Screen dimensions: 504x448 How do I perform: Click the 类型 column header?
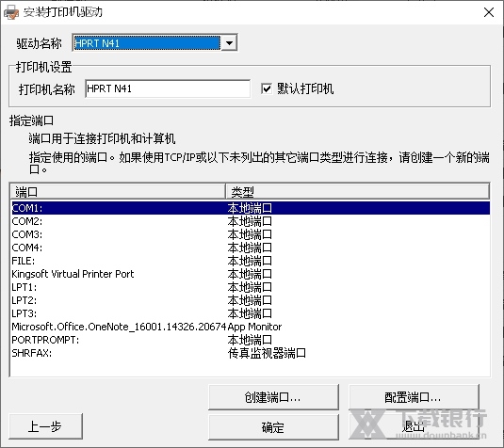(357, 192)
